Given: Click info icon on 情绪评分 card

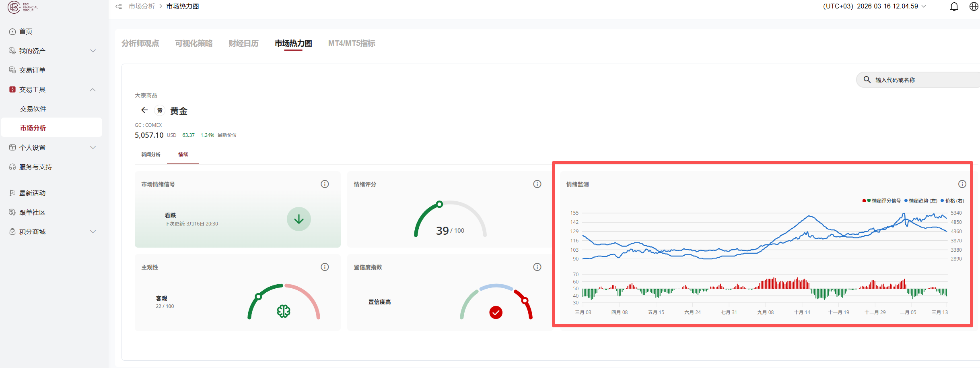Looking at the screenshot, I should [537, 184].
